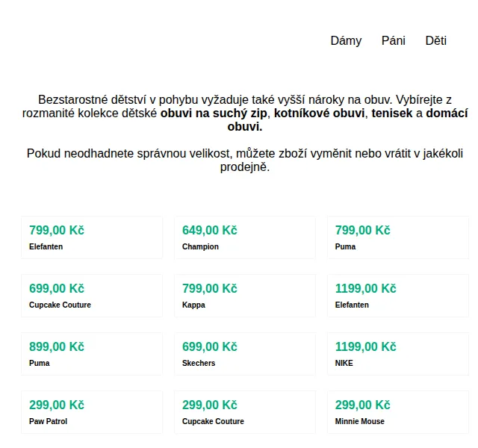The image size is (478, 448).
Task: Click the bold text 'kotníkové obuvi'
Action: [x=319, y=113]
